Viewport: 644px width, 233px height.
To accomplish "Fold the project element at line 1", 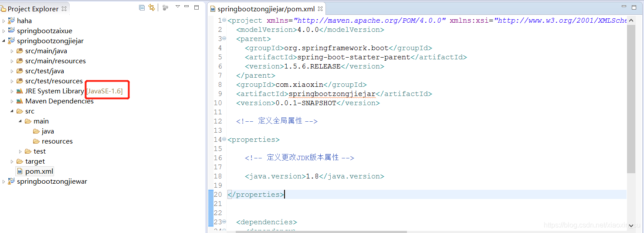I will [224, 20].
